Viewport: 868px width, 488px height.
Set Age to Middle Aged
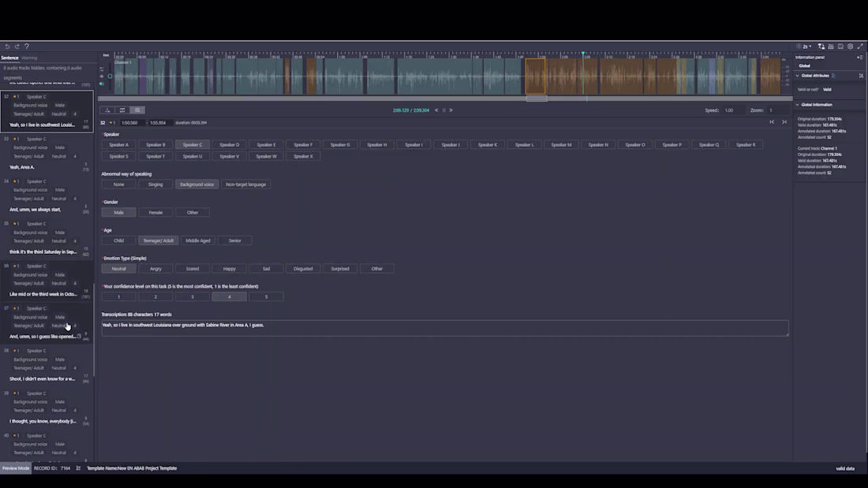197,240
